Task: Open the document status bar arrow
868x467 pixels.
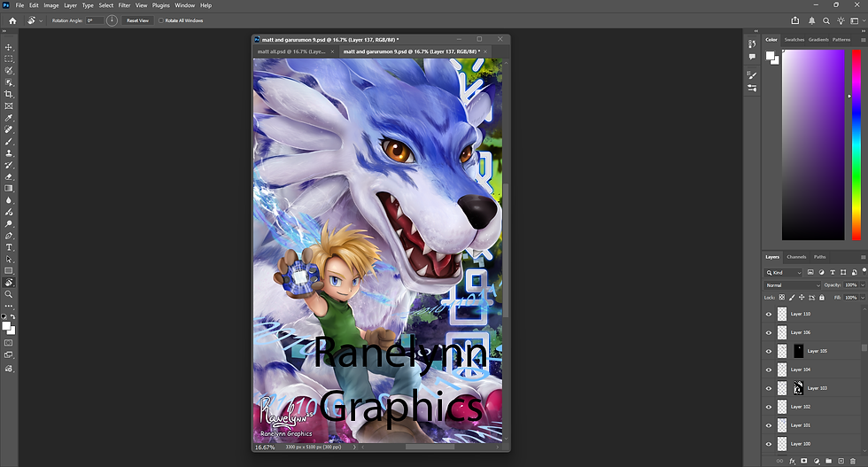Action: pos(354,447)
